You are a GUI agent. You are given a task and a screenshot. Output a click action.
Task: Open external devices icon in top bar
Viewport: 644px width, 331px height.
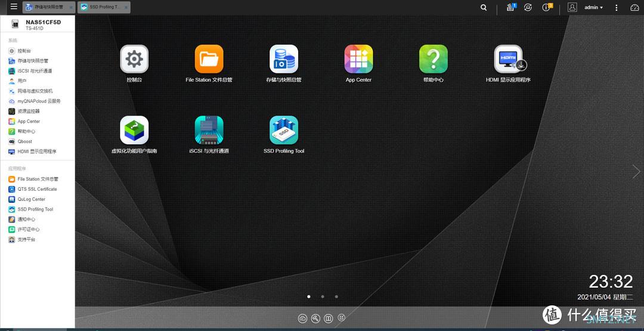click(x=528, y=7)
